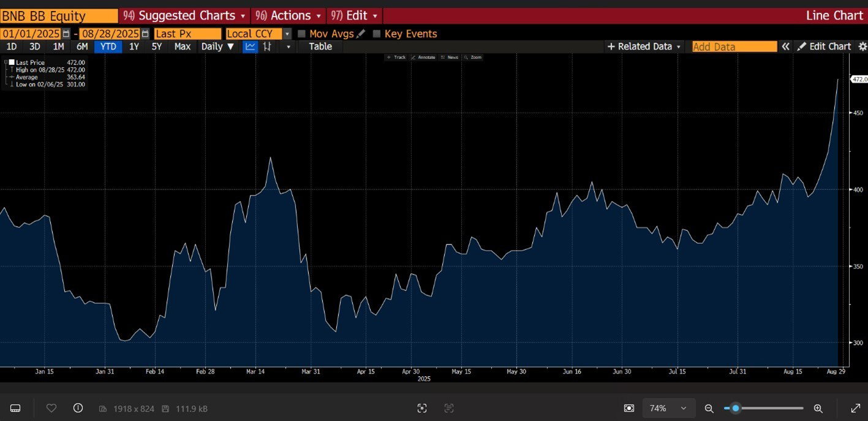The width and height of the screenshot is (868, 421).
Task: Switch to the candlestick bar chart icon
Action: point(267,47)
